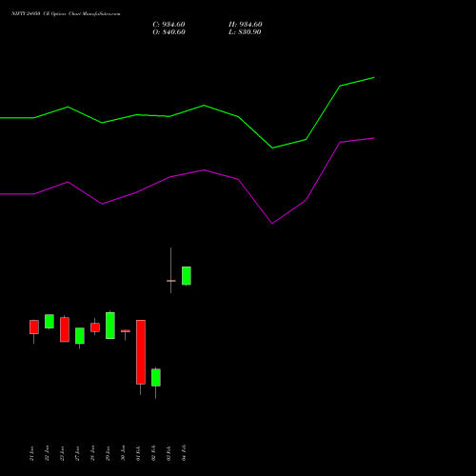
Task: Click the tall green candle above 29 Jan
Action: pyautogui.click(x=110, y=326)
